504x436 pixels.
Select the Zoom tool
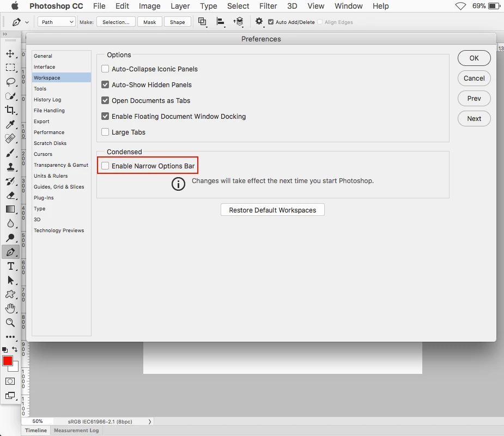tap(10, 323)
